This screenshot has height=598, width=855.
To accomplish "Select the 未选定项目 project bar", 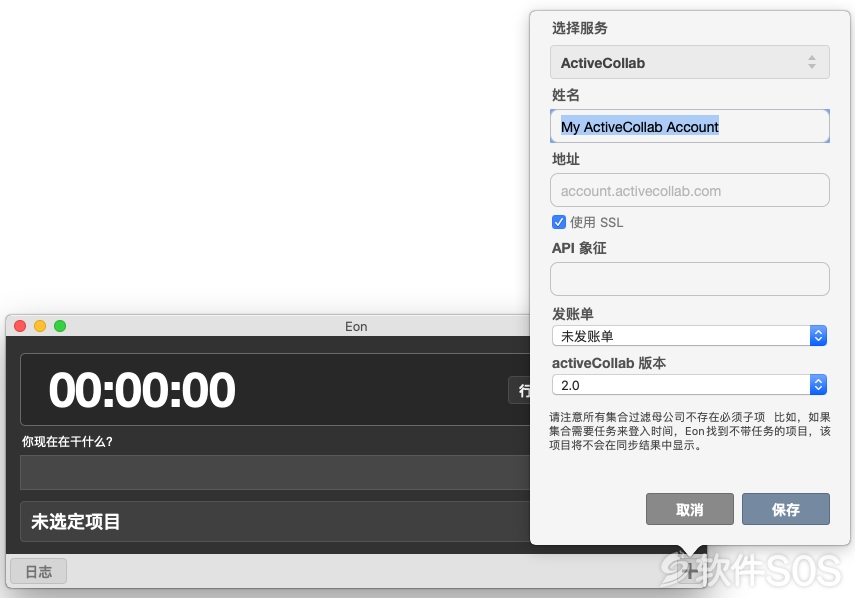I will tap(275, 521).
